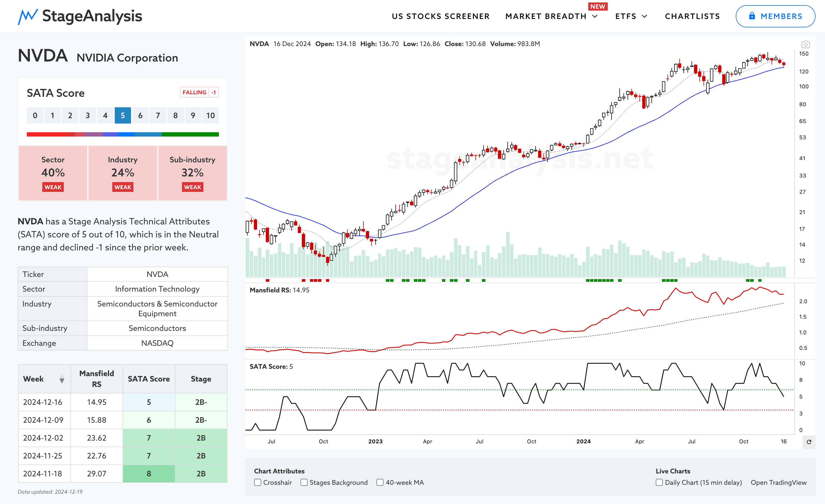The width and height of the screenshot is (825, 504).
Task: Click the Stage column header
Action: click(x=201, y=379)
